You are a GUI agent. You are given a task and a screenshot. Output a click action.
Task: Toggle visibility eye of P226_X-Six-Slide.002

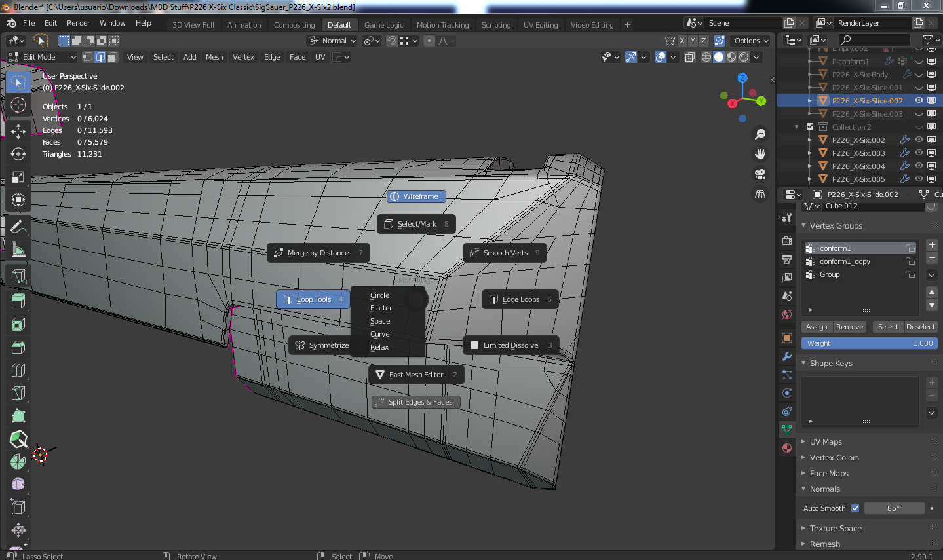[919, 100]
